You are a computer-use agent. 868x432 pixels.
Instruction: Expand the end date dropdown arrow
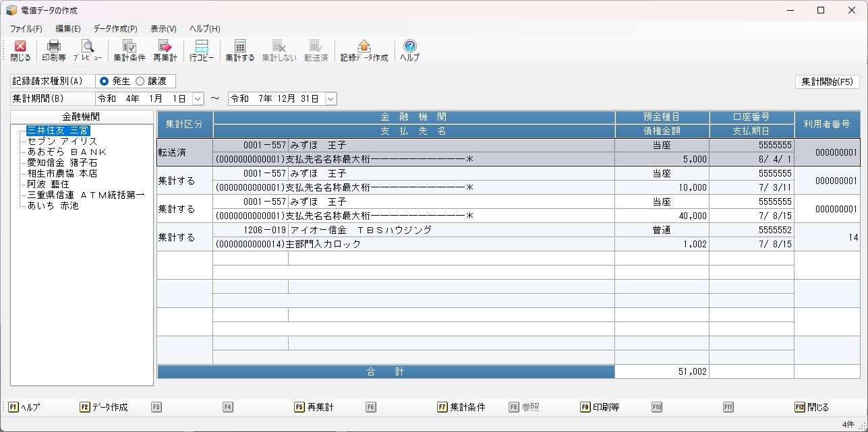[x=330, y=99]
